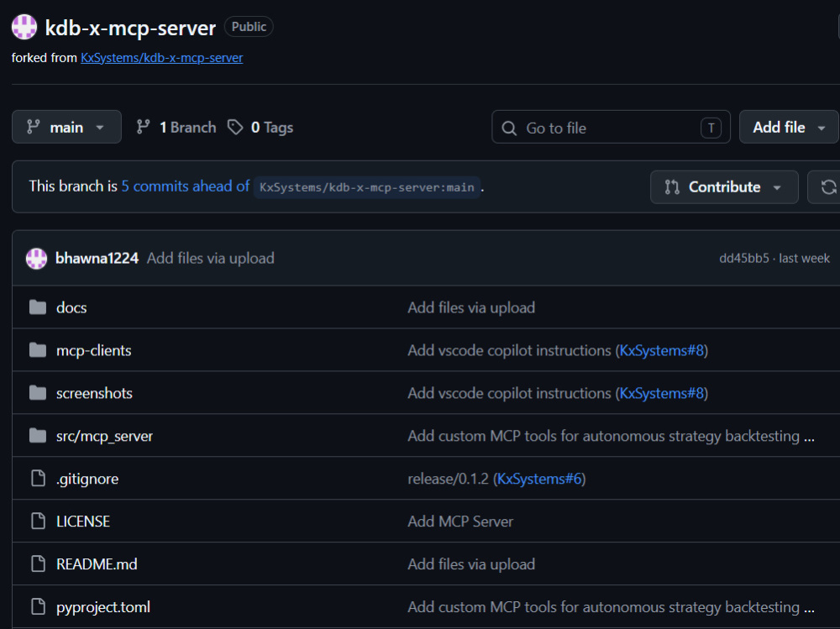Screen dimensions: 840x629
Task: Open release/0.1.2 commit message in .gitignore row
Action: [x=448, y=479]
